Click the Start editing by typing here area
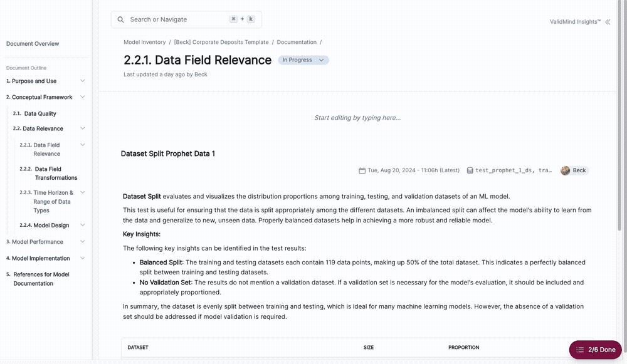This screenshot has width=627, height=364. pos(357,117)
